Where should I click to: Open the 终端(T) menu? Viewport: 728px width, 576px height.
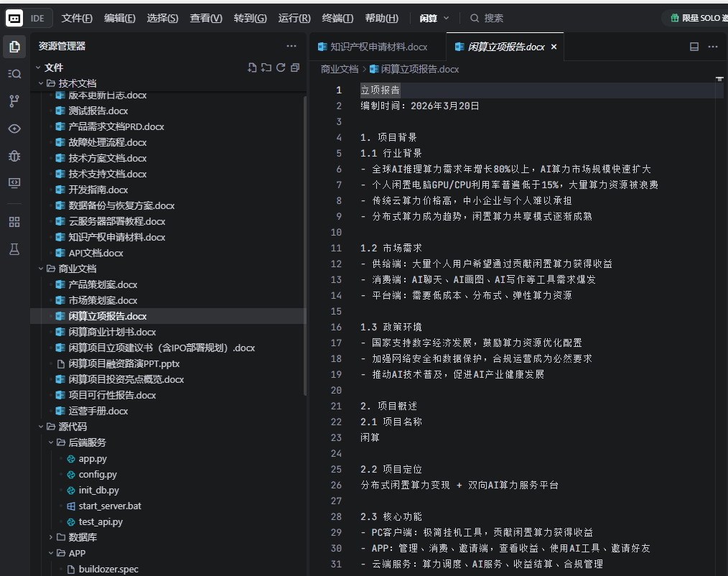(x=337, y=18)
